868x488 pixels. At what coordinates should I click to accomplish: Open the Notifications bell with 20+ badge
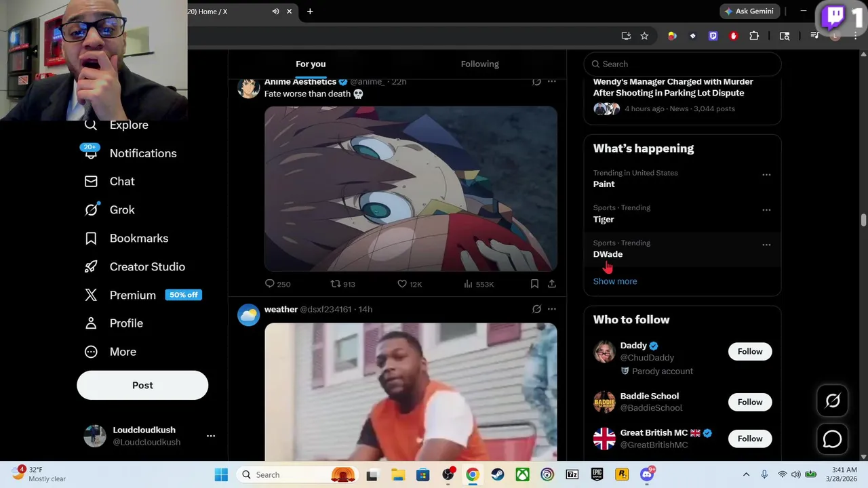[91, 152]
